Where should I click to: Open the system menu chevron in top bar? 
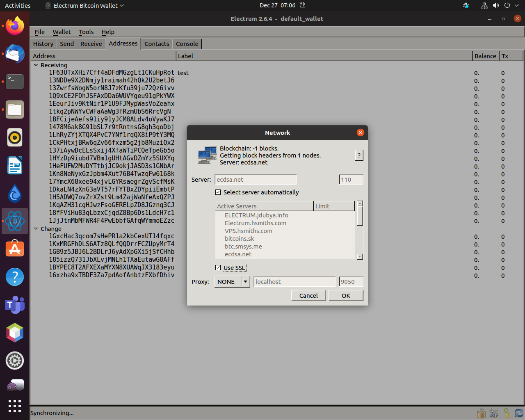(516, 5)
